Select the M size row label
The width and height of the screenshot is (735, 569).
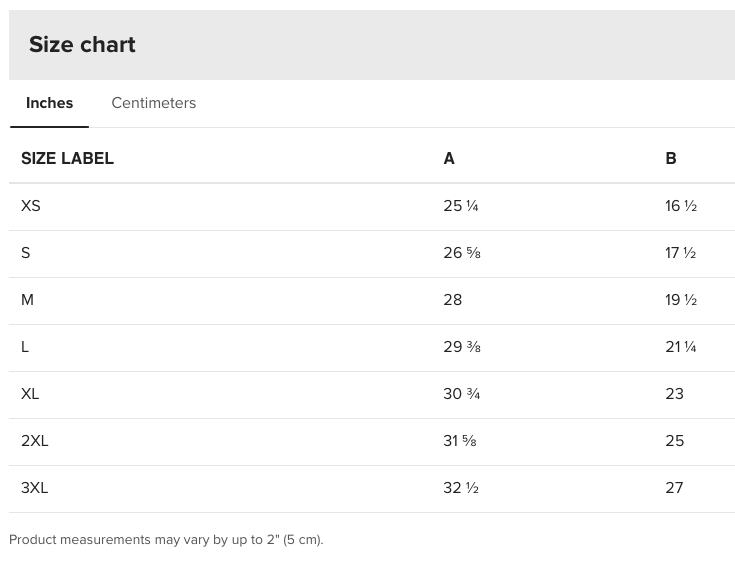[x=27, y=300]
